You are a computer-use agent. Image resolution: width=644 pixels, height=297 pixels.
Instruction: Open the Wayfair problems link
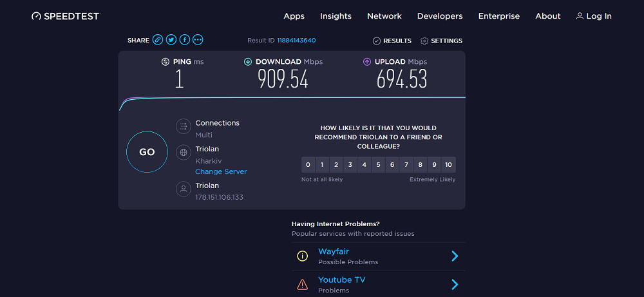(334, 251)
